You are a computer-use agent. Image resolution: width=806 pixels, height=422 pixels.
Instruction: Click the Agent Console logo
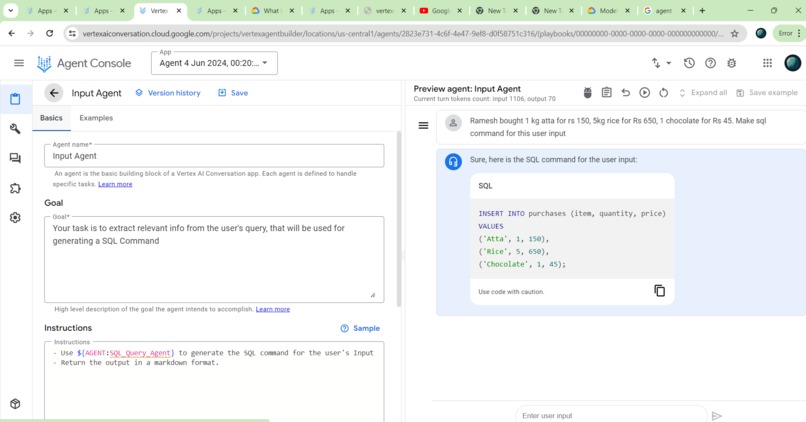[84, 63]
